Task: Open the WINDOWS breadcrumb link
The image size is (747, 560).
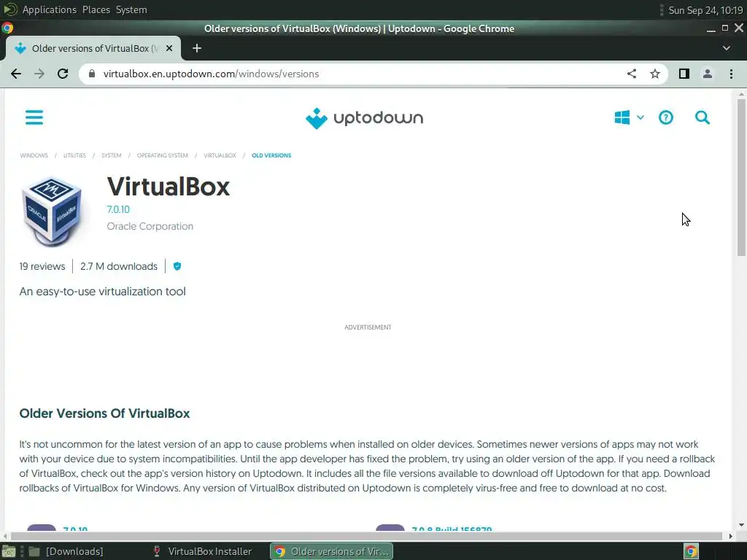Action: point(34,156)
